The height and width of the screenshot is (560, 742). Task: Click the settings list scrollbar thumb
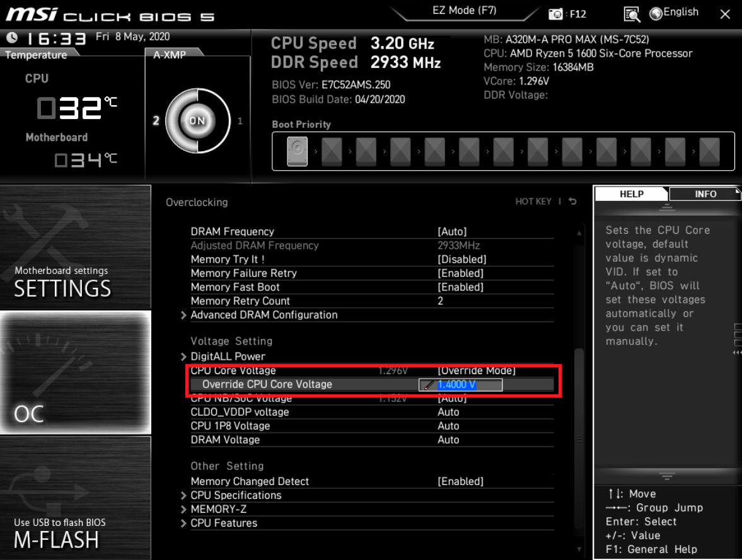coord(579,439)
